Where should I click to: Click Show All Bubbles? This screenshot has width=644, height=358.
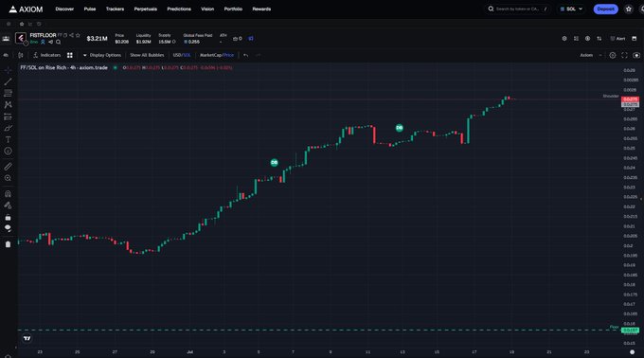[147, 55]
